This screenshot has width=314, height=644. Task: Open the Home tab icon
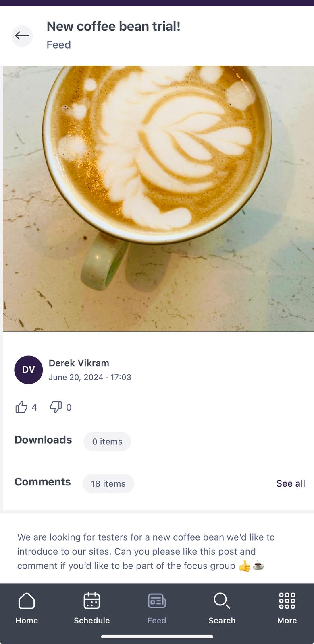click(x=27, y=601)
